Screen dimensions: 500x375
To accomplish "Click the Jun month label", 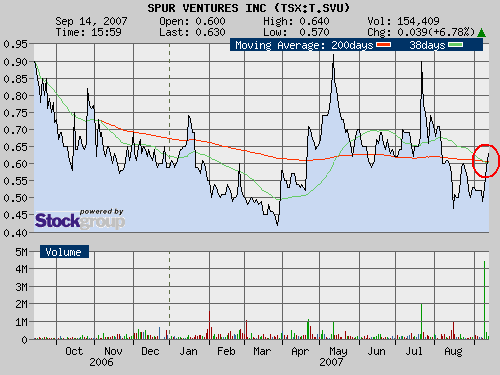I will click(376, 351).
